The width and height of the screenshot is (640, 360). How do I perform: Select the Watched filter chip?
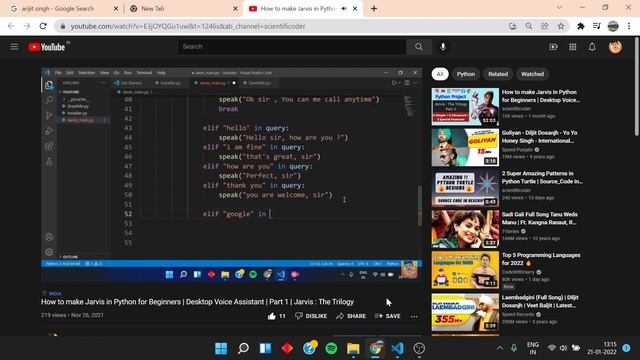point(532,74)
